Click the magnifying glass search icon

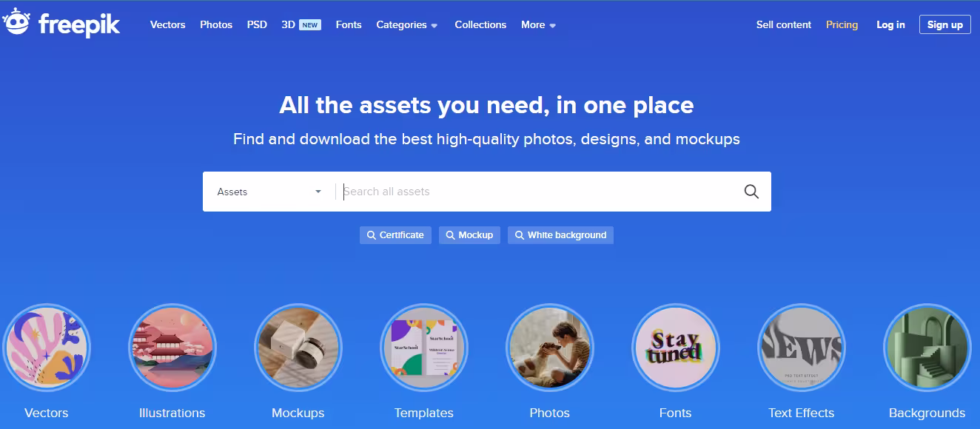coord(751,192)
